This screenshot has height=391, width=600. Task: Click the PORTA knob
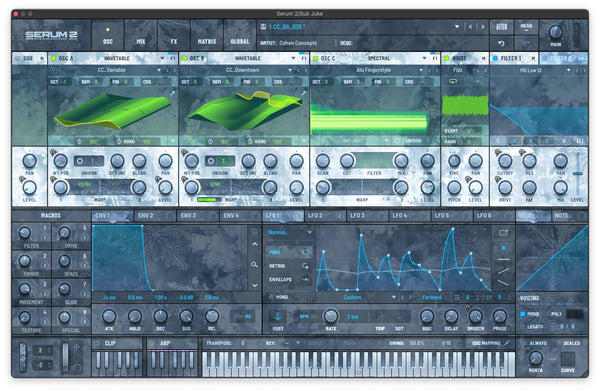coord(535,357)
